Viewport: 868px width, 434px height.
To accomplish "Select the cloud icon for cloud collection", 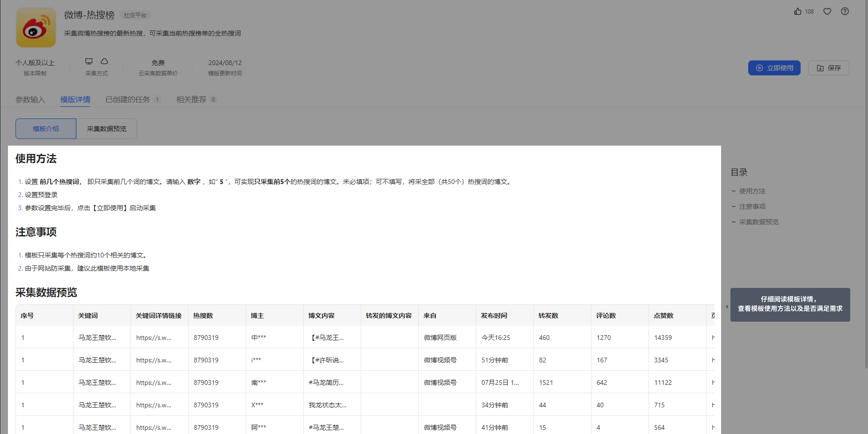I will [x=104, y=61].
